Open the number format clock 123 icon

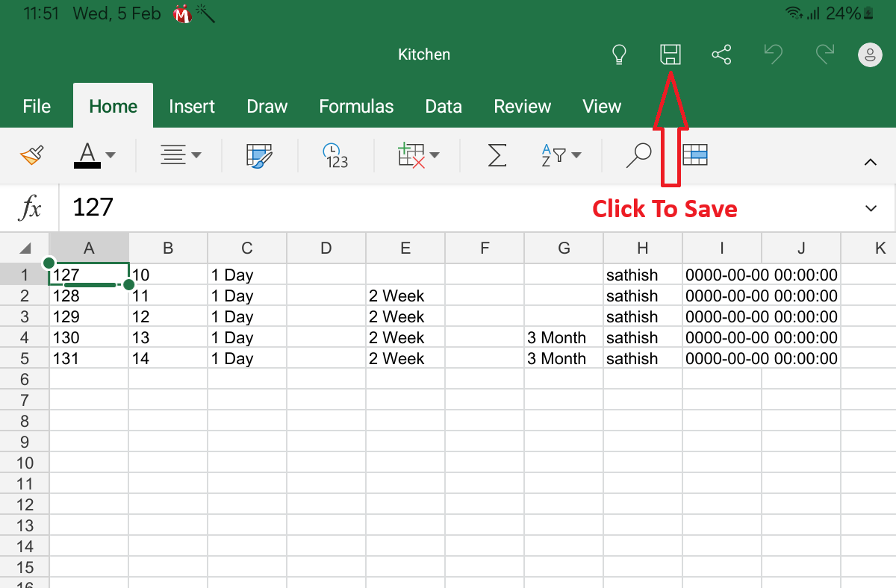pos(335,155)
